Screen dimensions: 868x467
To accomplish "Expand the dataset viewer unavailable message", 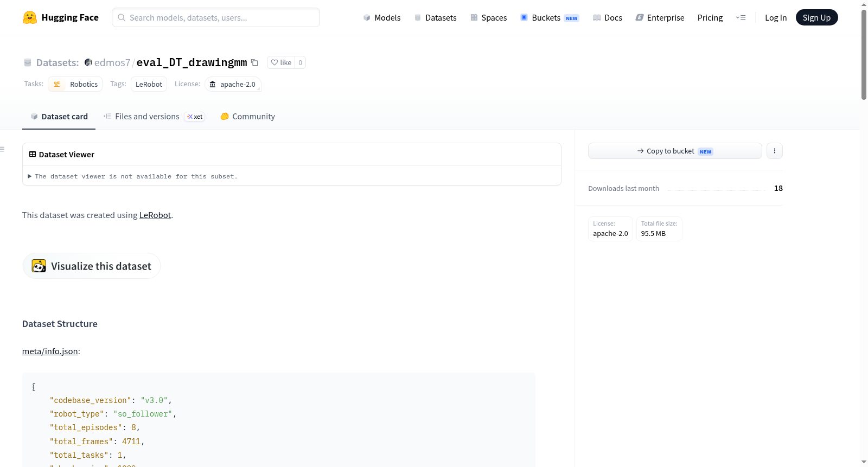I will point(133,176).
